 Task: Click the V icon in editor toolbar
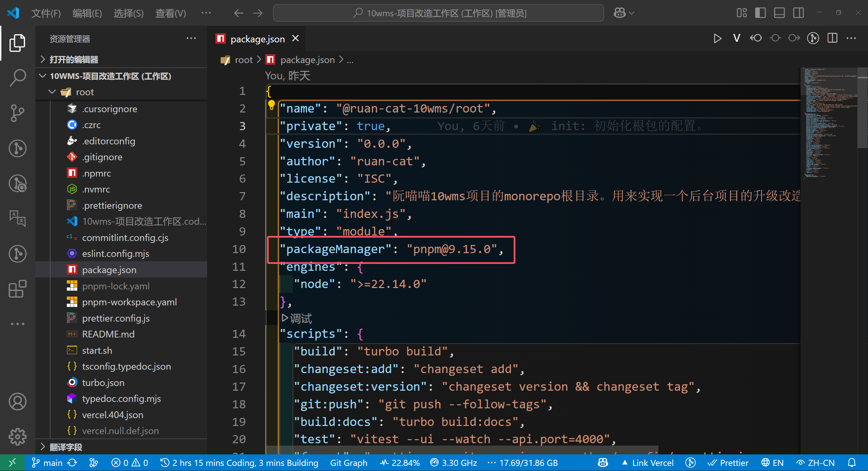736,38
